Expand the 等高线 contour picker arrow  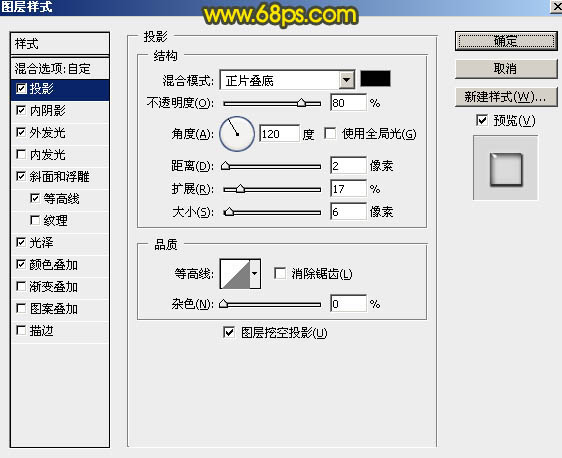(x=255, y=274)
